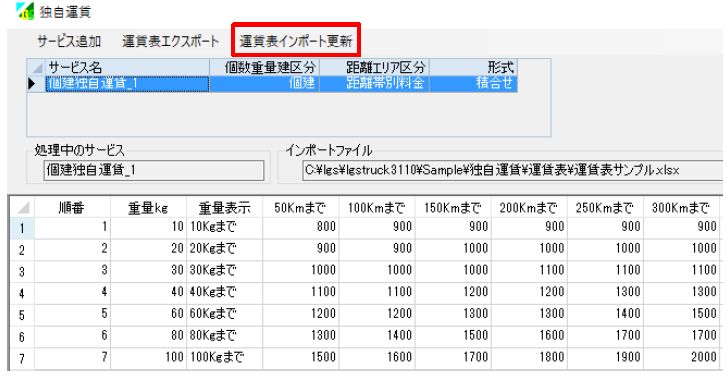The width and height of the screenshot is (726, 376).
Task: Click the 独自運賃 application icon in title bar
Action: pyautogui.click(x=25, y=11)
